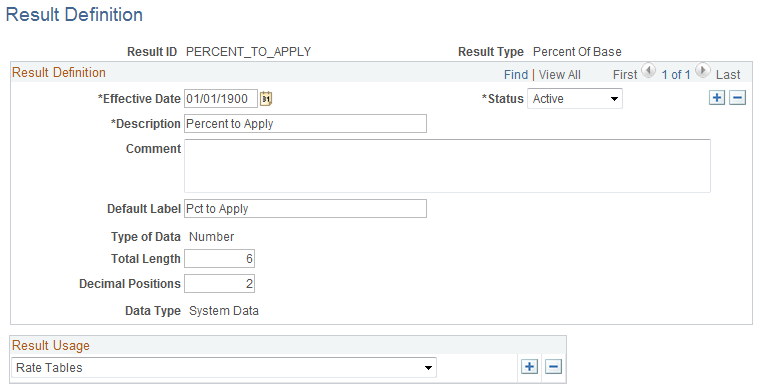The height and width of the screenshot is (392, 762).
Task: Select the PERCENT_TO_APPLY result ID text
Action: point(248,52)
